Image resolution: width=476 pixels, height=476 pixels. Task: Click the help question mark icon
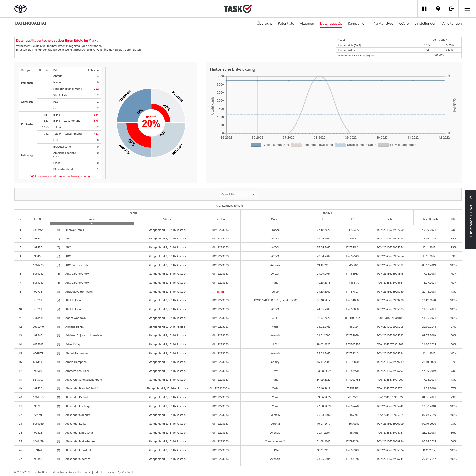click(438, 9)
